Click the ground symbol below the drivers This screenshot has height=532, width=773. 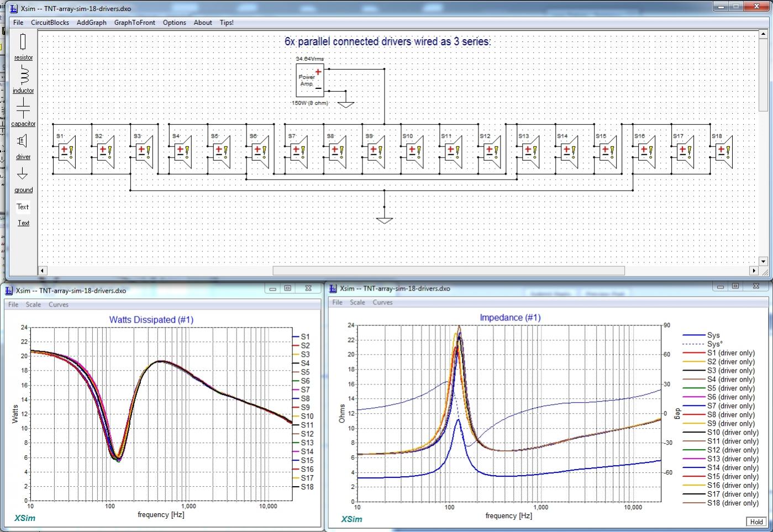(x=385, y=220)
